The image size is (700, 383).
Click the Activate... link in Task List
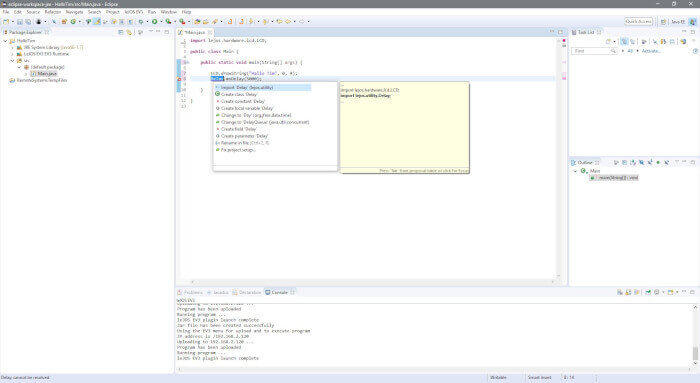(x=651, y=51)
